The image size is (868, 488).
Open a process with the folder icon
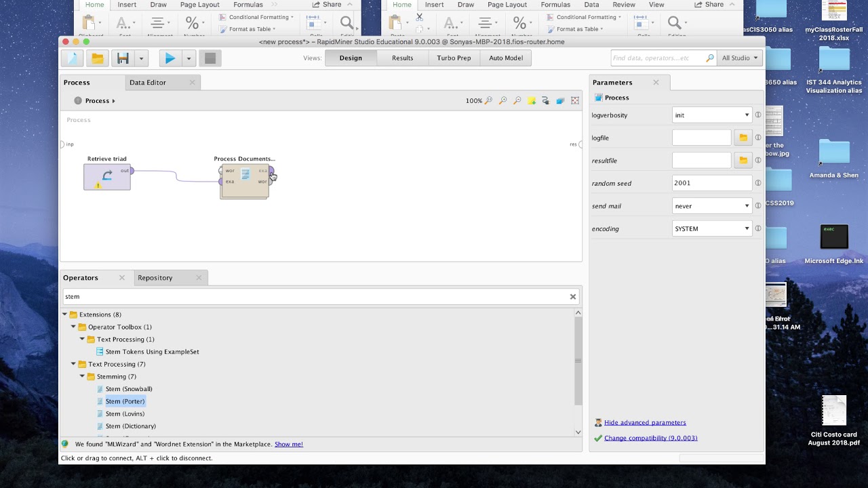[x=98, y=58]
